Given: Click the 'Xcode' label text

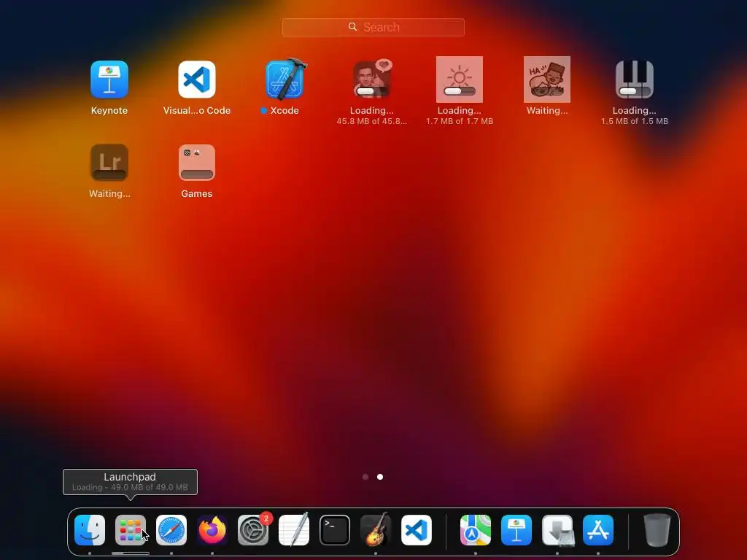Looking at the screenshot, I should coord(285,111).
